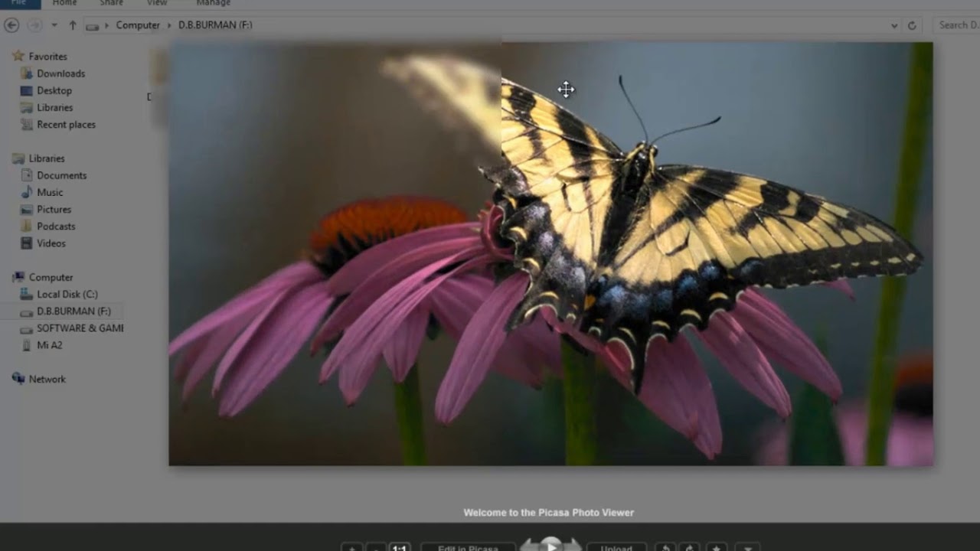The height and width of the screenshot is (551, 980).
Task: Expand chevron before Computer in address bar
Action: point(107,25)
